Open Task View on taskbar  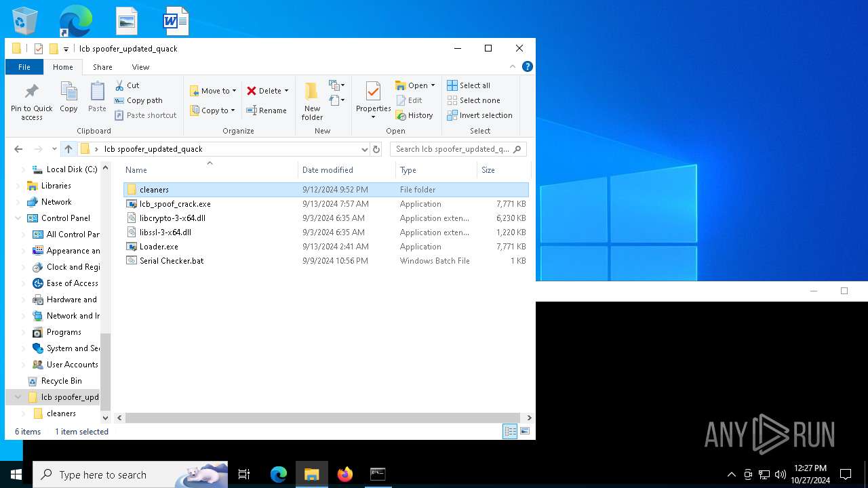(x=244, y=474)
